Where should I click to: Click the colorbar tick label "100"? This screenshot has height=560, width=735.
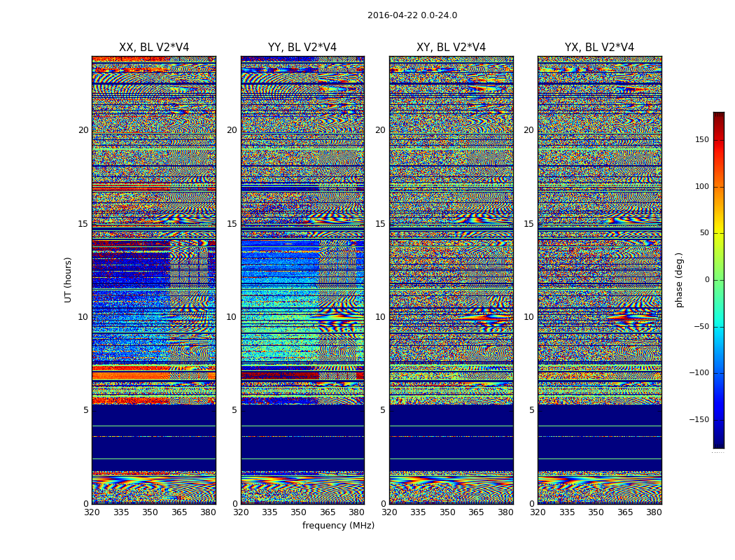click(x=702, y=186)
